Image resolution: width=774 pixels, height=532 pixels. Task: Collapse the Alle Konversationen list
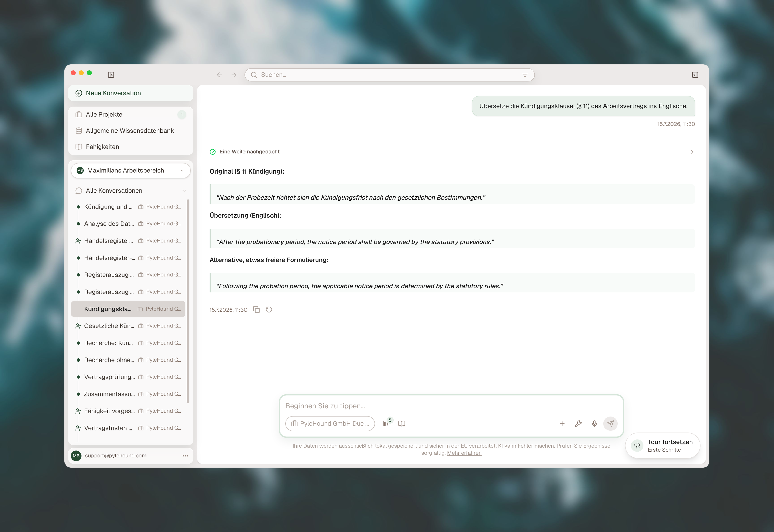[x=184, y=191]
